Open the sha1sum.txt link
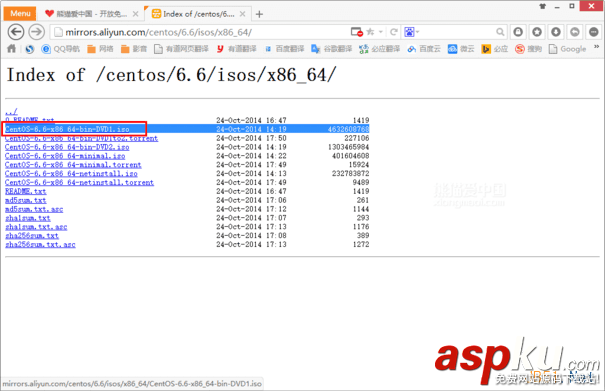 pos(28,218)
